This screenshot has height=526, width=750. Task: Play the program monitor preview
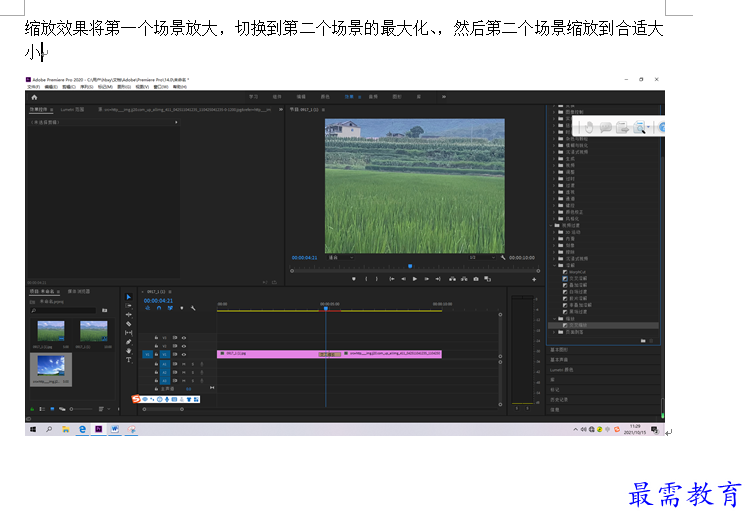(x=415, y=279)
